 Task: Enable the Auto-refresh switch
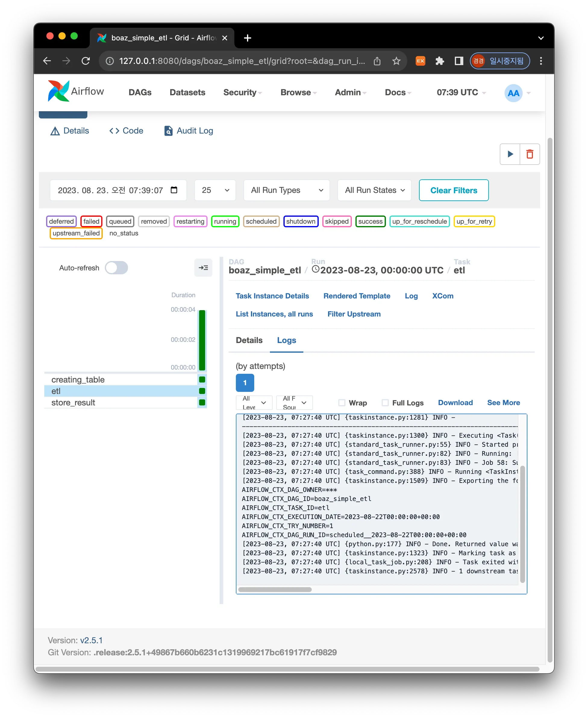tap(116, 268)
